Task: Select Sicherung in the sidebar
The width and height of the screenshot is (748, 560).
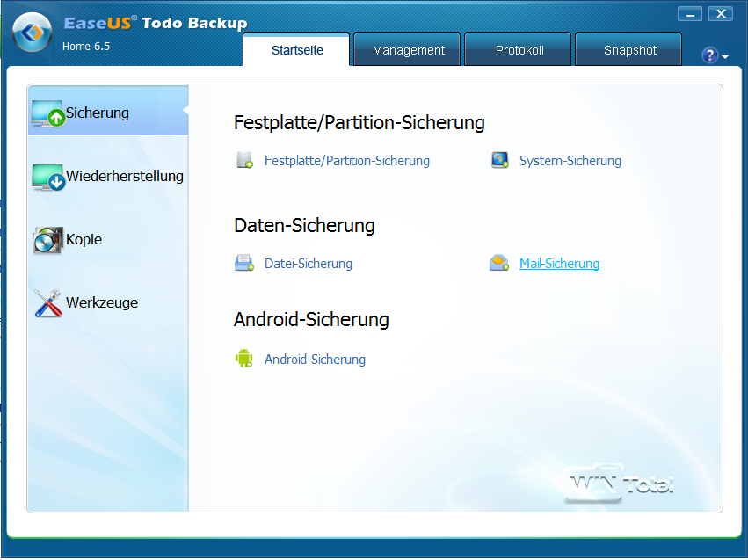Action: coord(108,113)
